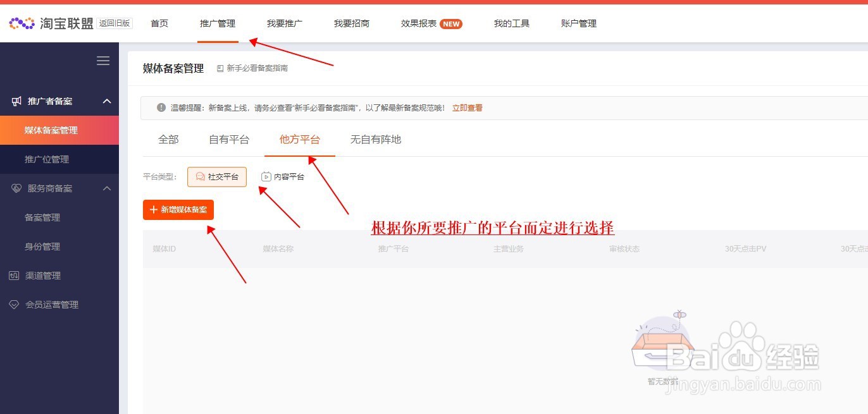Expand the 服务商备案 section
868x414 pixels.
click(x=106, y=188)
